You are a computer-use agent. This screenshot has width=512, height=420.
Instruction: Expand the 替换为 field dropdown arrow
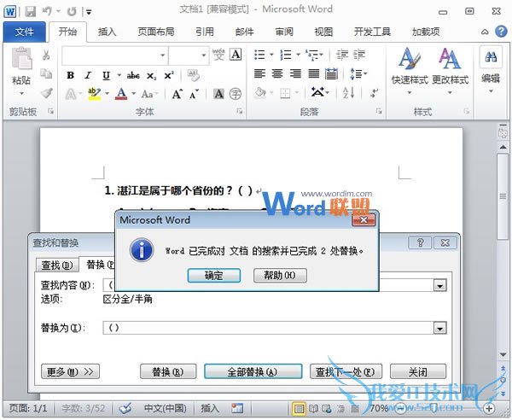click(439, 328)
